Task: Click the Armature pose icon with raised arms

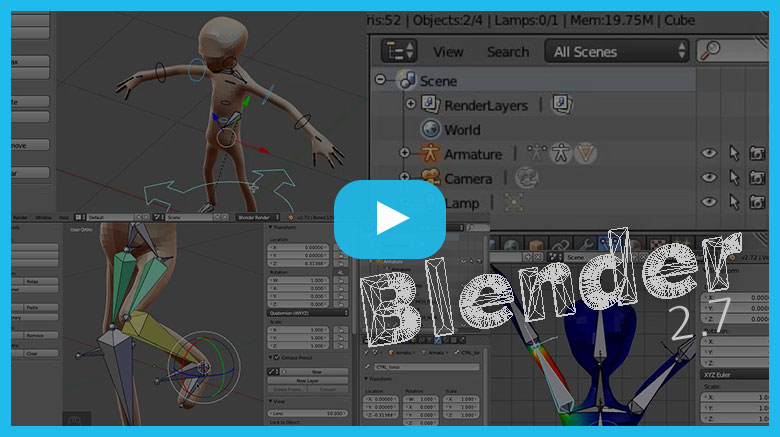Action: [536, 153]
